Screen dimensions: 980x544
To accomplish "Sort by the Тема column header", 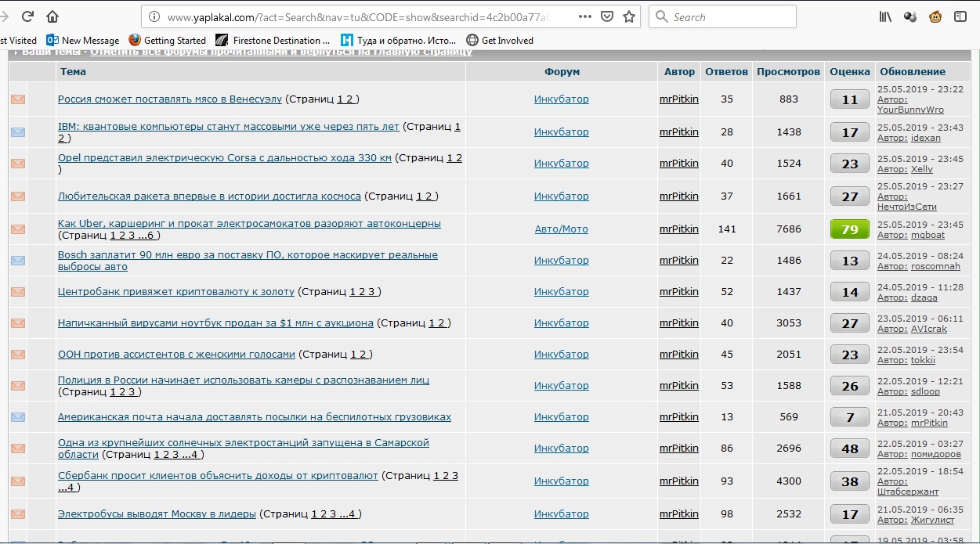I will 73,71.
